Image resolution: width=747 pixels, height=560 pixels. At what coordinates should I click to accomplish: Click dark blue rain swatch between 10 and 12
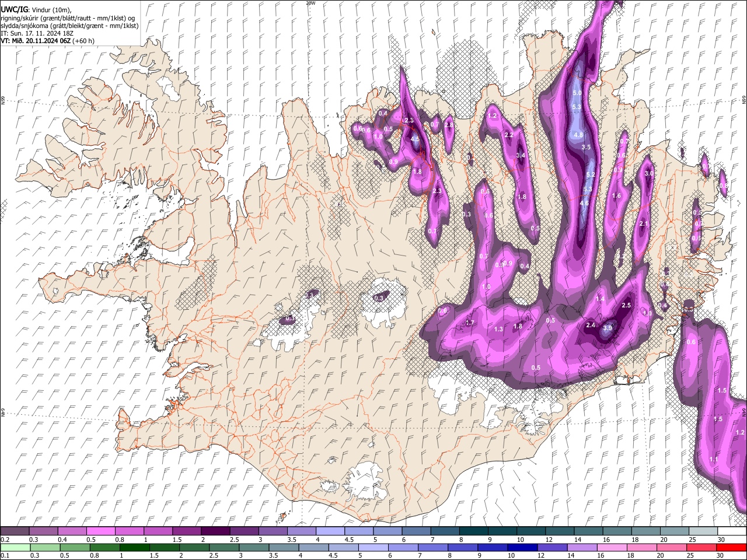[523, 547]
